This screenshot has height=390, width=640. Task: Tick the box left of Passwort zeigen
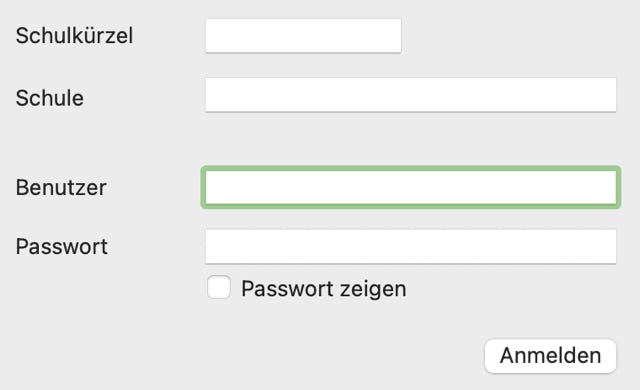tap(219, 287)
